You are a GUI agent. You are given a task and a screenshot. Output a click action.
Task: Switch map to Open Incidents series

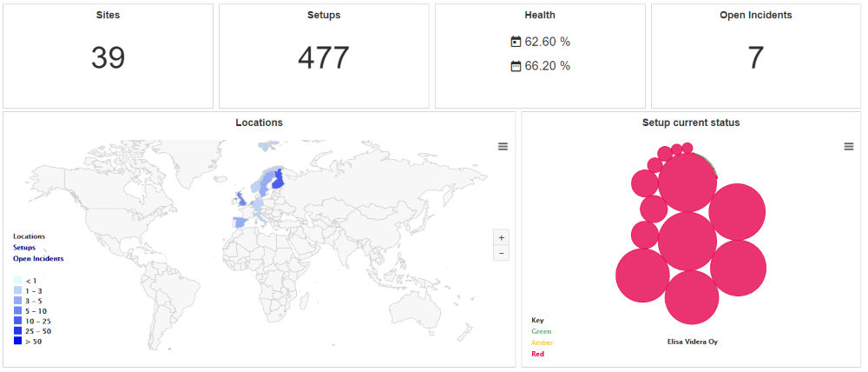coord(38,258)
